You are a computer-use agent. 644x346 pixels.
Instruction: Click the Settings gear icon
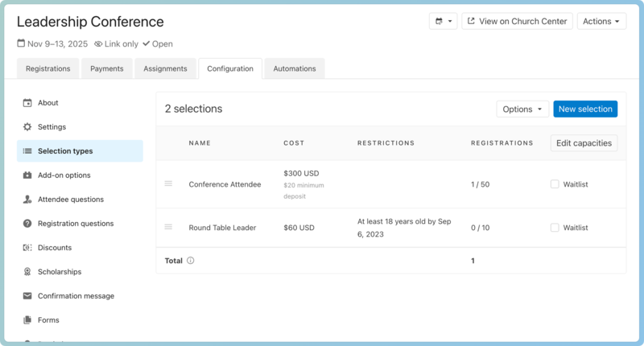pyautogui.click(x=27, y=127)
